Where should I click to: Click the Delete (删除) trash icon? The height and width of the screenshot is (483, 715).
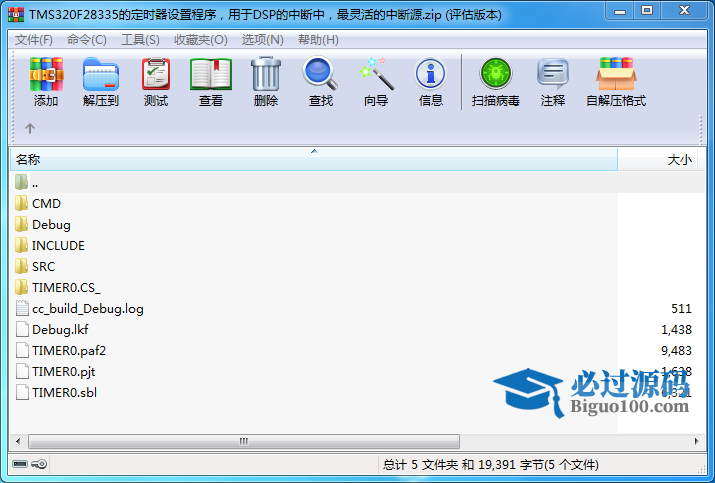tap(266, 74)
